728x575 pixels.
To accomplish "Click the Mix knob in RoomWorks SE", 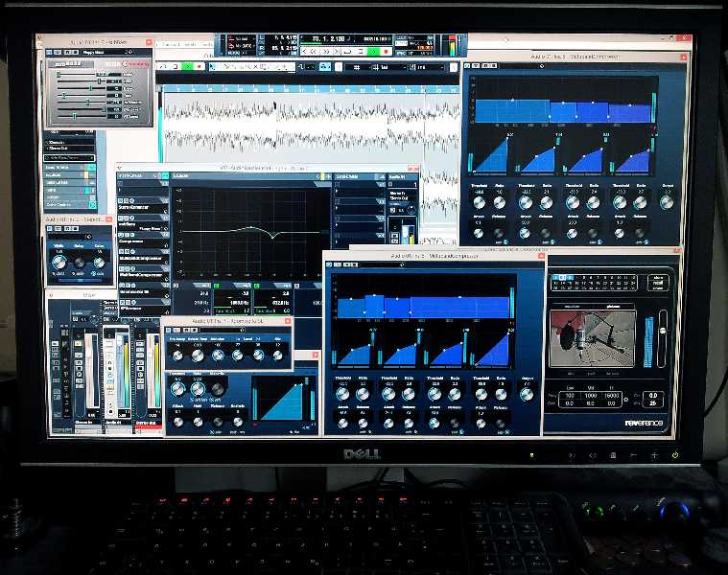I will tap(277, 356).
